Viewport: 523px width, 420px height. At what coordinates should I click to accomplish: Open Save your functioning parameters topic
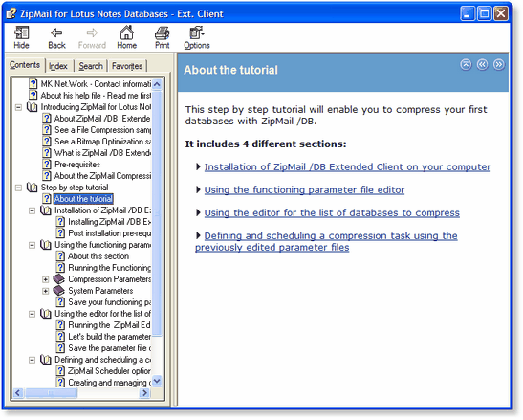tap(109, 302)
